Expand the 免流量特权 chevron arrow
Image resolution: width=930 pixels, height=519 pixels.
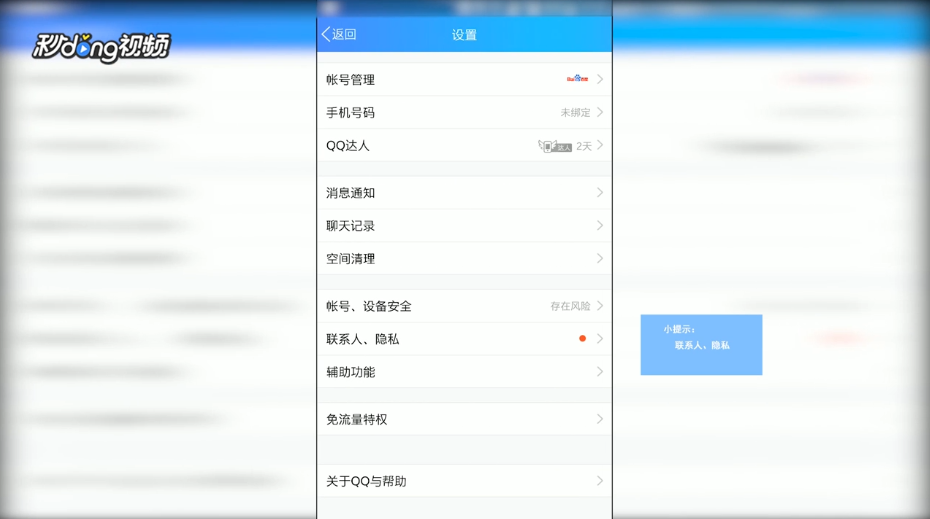600,419
